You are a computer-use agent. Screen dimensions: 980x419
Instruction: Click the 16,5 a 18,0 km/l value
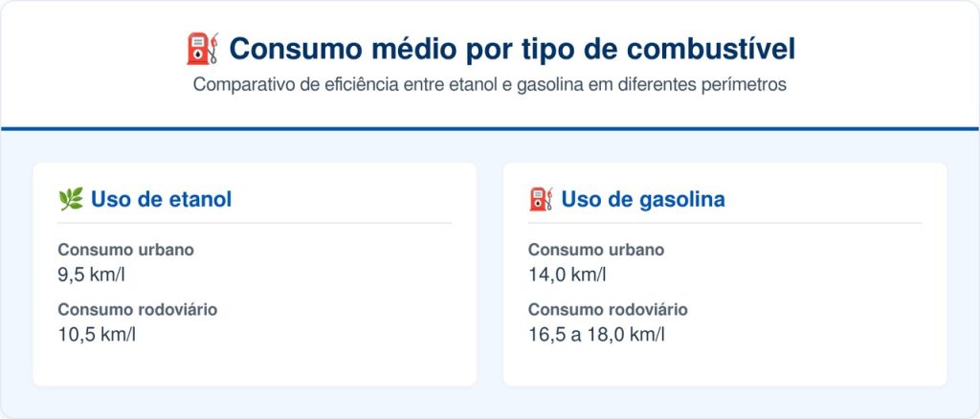(x=596, y=334)
